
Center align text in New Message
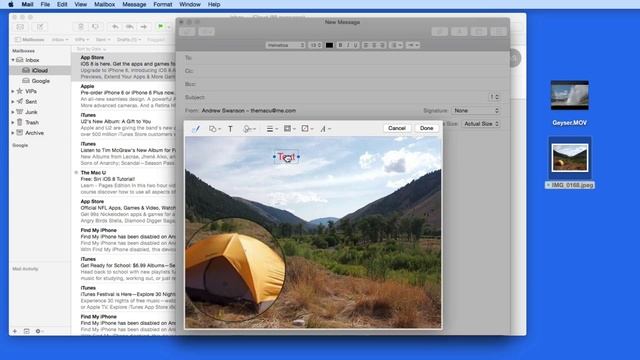(x=374, y=45)
